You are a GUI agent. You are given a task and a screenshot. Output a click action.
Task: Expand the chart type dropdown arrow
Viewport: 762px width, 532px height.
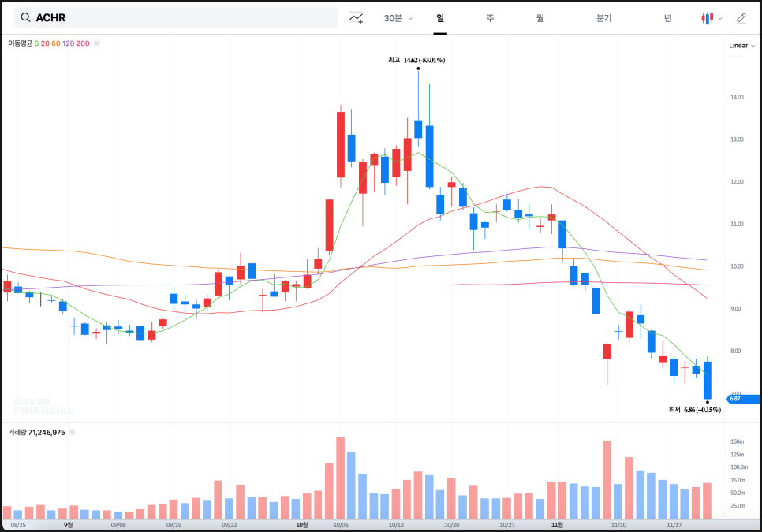tap(720, 18)
